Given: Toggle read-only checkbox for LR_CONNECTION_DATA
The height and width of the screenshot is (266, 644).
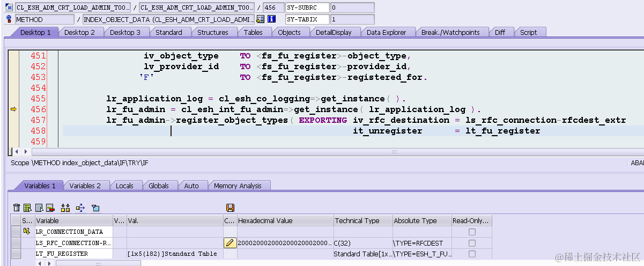Looking at the screenshot, I should pos(472,232).
